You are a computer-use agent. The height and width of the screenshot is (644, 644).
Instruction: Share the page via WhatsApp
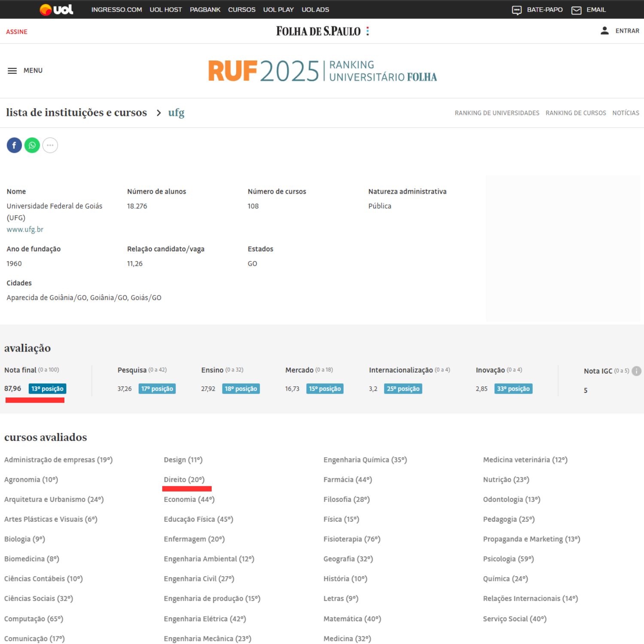pyautogui.click(x=32, y=145)
